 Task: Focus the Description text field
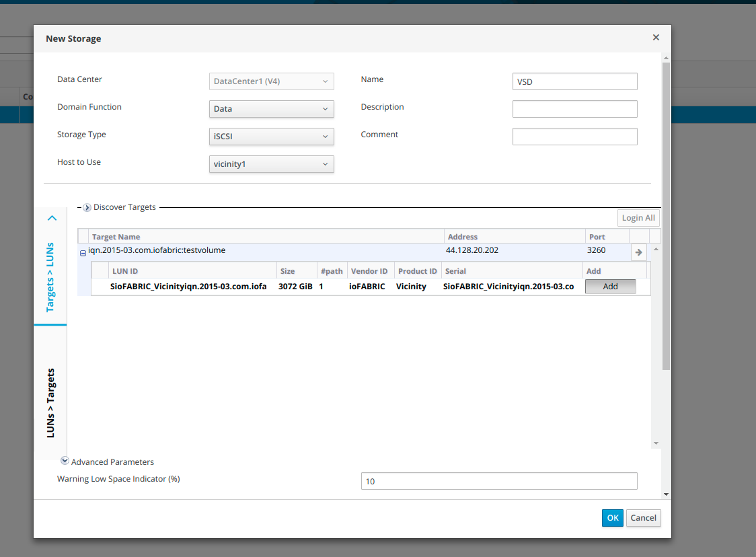(x=574, y=109)
